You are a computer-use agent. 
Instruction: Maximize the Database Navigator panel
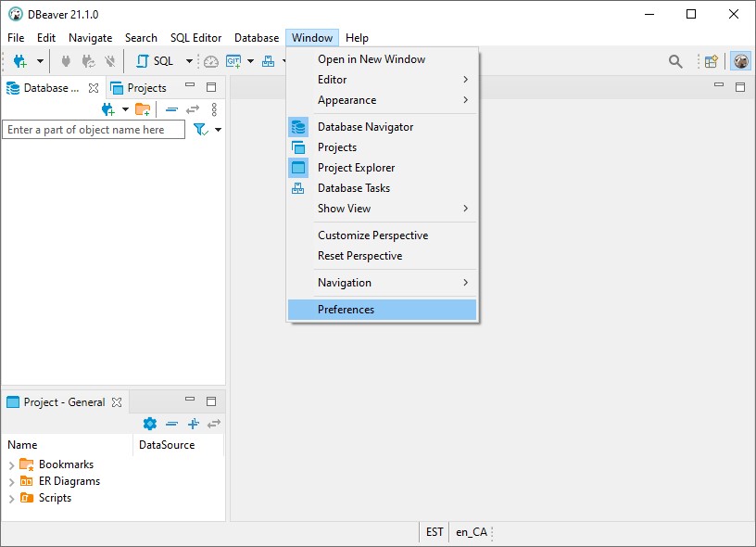[211, 87]
